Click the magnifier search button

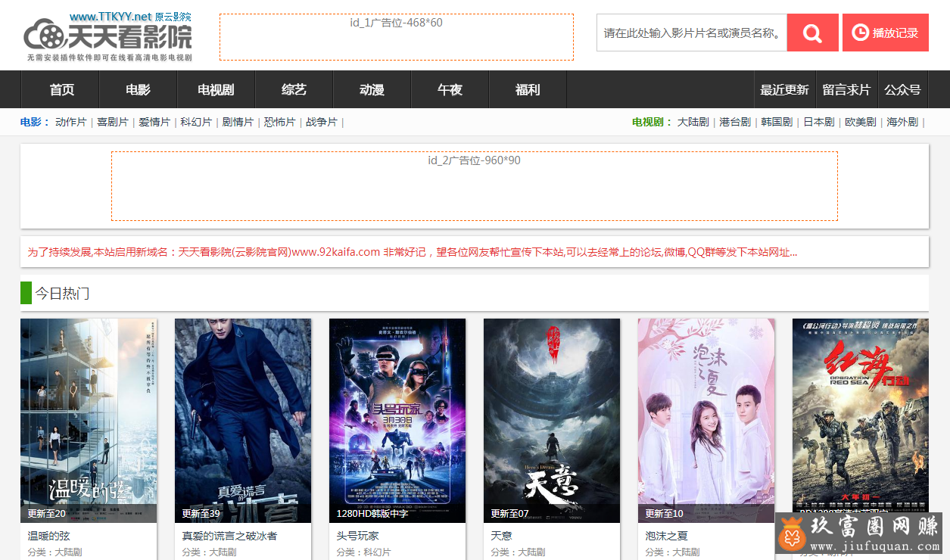click(812, 33)
